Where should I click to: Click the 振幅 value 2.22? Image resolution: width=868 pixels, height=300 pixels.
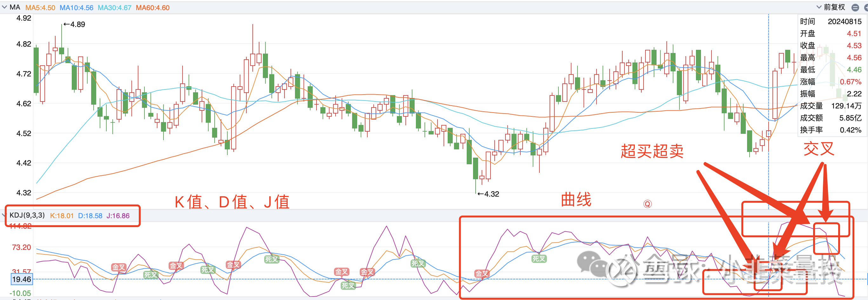pyautogui.click(x=854, y=94)
